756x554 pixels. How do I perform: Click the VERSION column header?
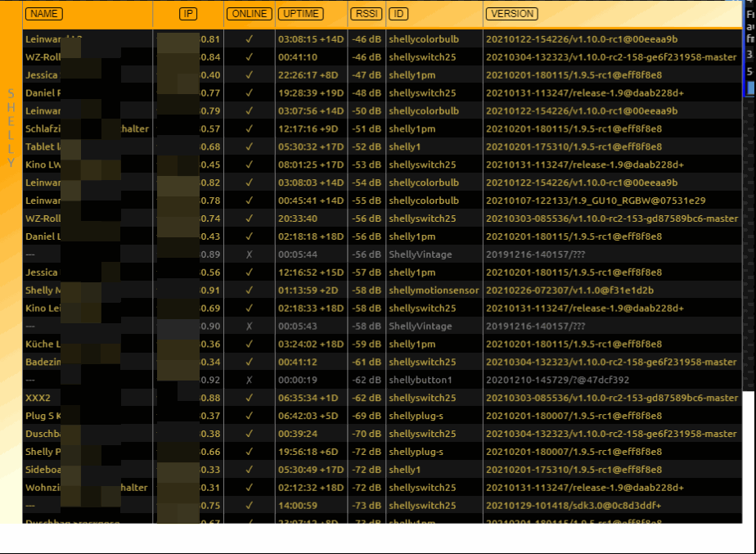pyautogui.click(x=511, y=14)
